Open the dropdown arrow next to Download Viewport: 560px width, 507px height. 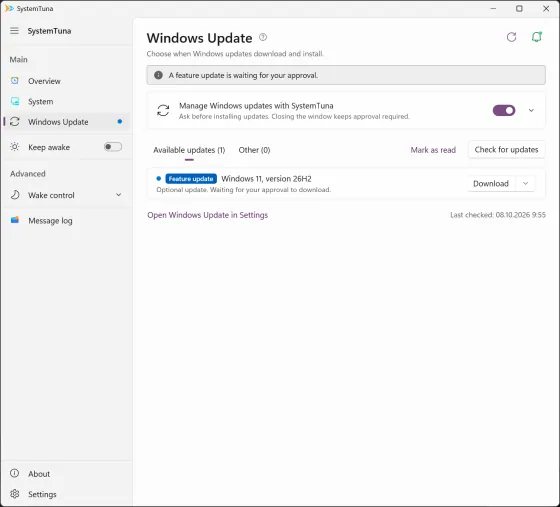(x=525, y=184)
